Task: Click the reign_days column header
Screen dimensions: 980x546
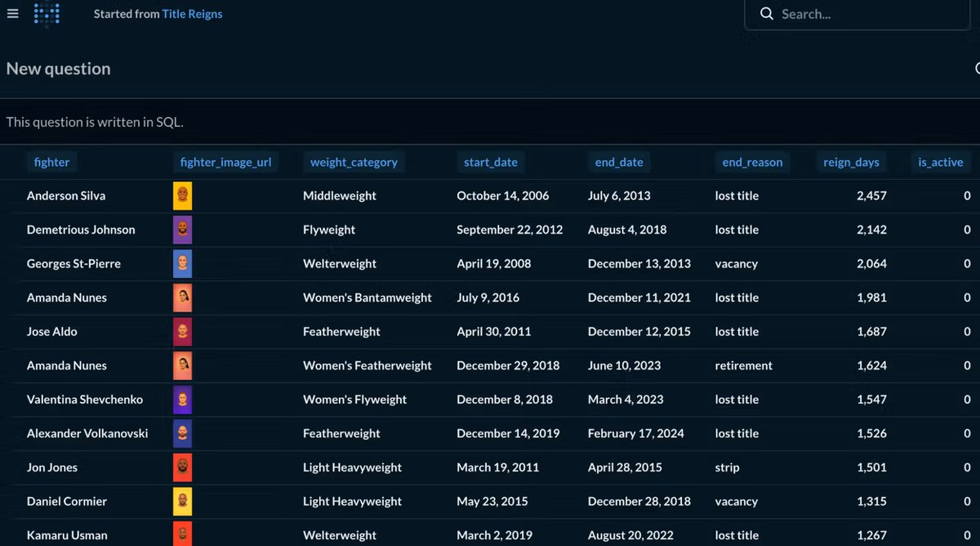Action: pos(852,162)
